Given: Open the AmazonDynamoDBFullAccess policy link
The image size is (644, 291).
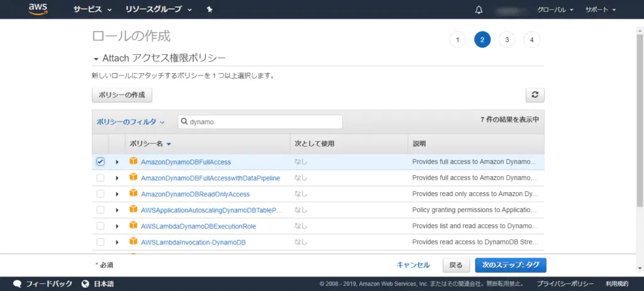Looking at the screenshot, I should point(186,162).
